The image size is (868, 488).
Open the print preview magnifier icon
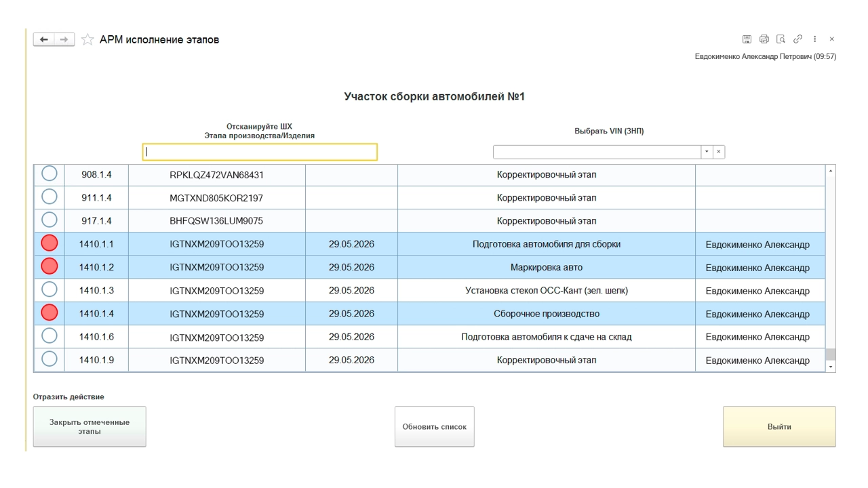pyautogui.click(x=781, y=39)
